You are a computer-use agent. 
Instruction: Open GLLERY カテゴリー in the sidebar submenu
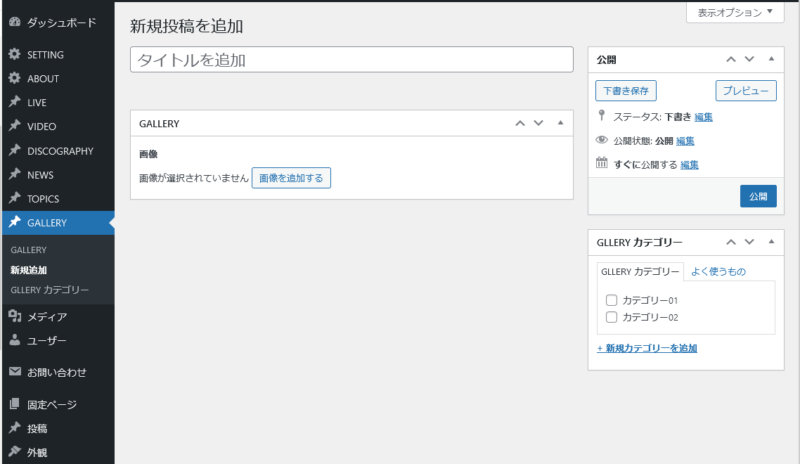50,290
